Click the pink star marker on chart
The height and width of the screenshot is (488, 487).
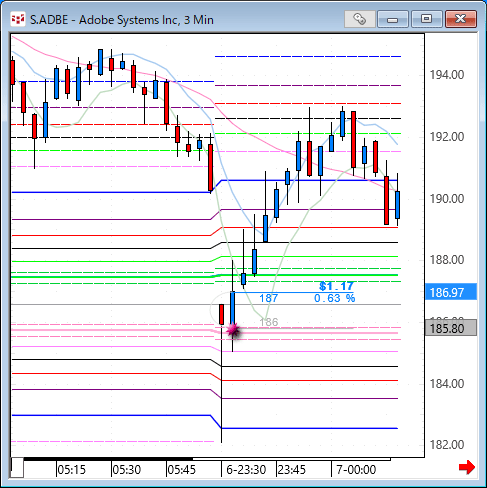233,330
